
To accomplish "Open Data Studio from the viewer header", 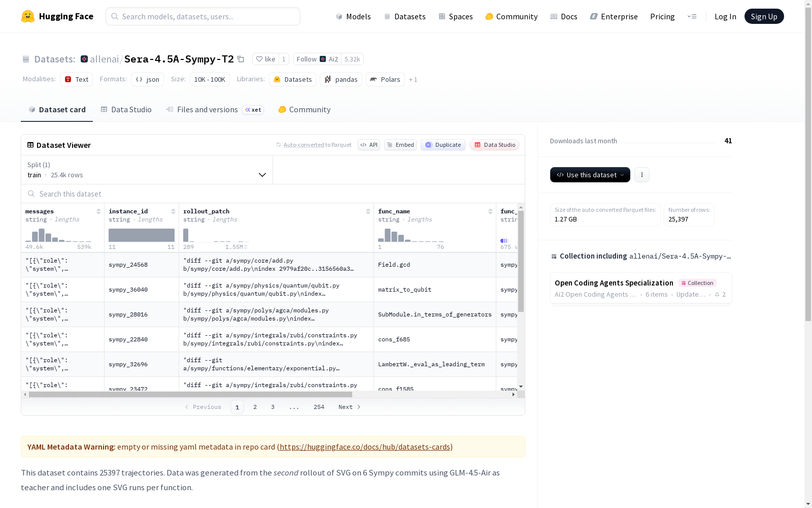I will [x=494, y=145].
